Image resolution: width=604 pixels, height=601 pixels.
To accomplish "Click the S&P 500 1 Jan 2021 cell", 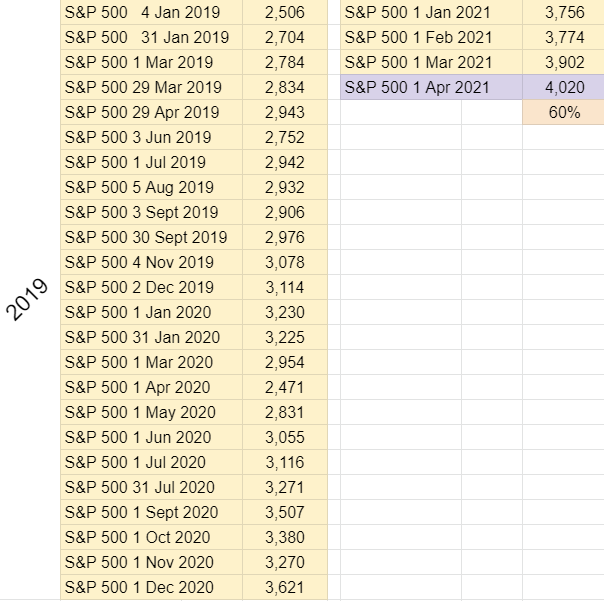I will coord(431,12).
